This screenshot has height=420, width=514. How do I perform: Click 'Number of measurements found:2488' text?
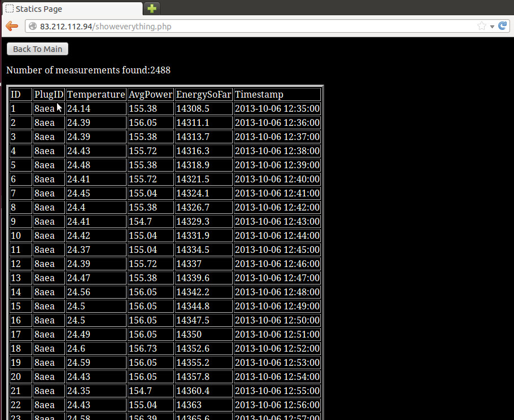[89, 70]
